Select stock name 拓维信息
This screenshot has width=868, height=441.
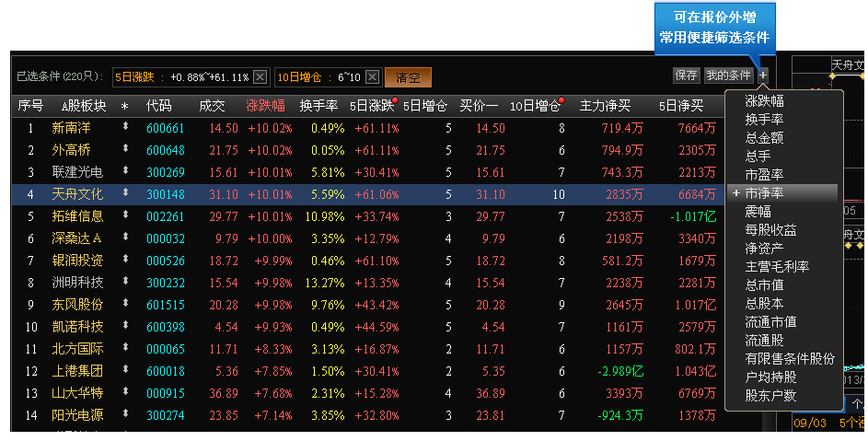(x=77, y=216)
